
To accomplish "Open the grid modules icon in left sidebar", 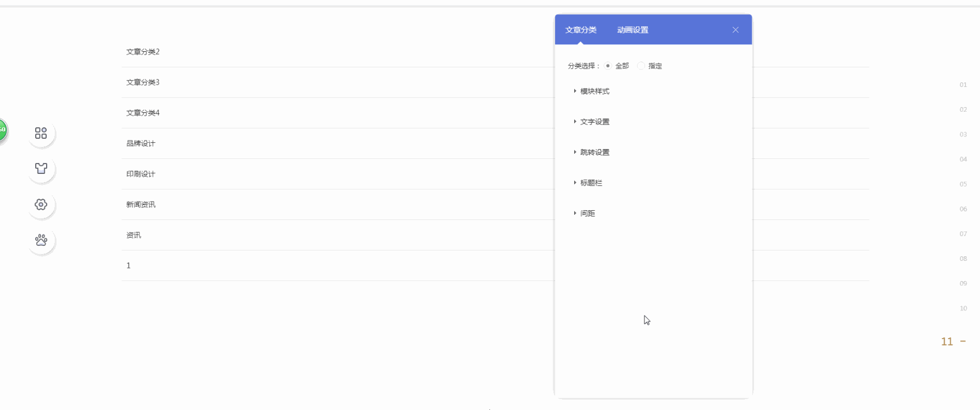I will tap(41, 133).
